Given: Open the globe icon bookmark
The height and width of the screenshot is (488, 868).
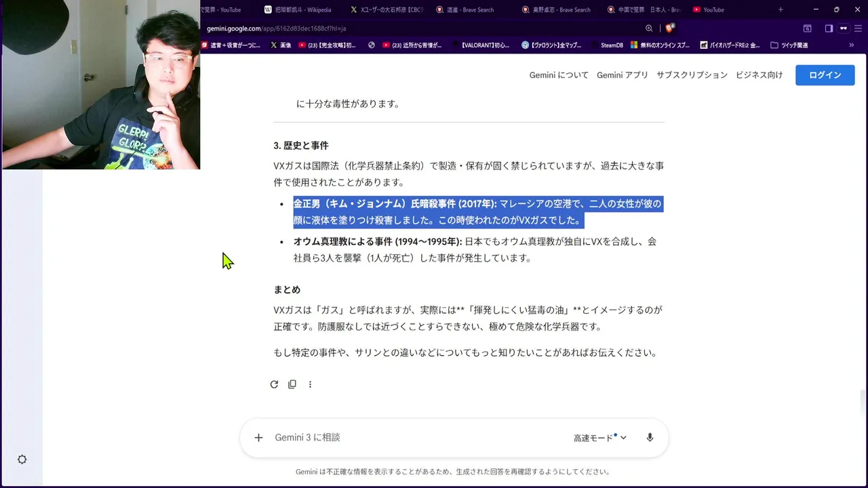Looking at the screenshot, I should 372,45.
